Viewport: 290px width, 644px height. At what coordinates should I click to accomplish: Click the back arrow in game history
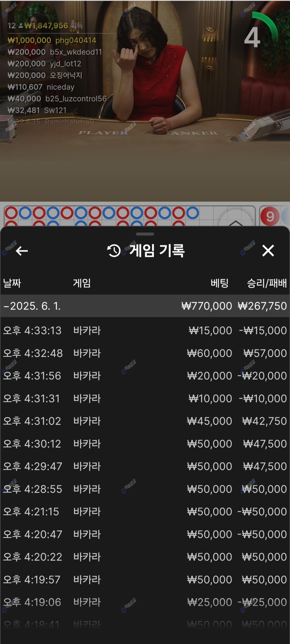tap(22, 251)
